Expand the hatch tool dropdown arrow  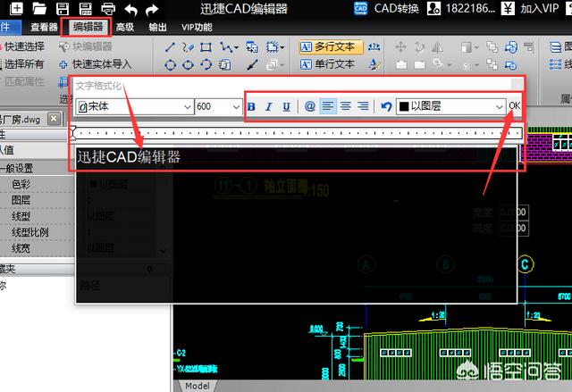coord(282,47)
